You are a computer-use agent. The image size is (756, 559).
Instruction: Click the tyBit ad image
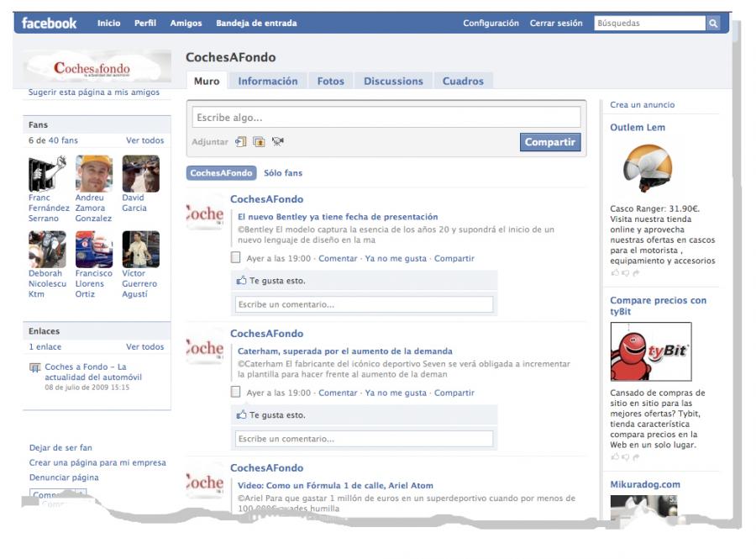pyautogui.click(x=650, y=351)
